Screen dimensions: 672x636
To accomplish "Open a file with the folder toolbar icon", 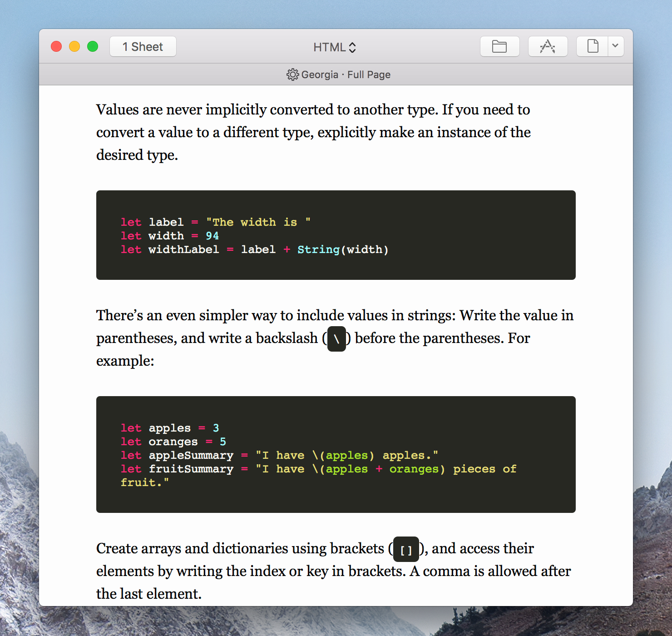I will coord(499,46).
